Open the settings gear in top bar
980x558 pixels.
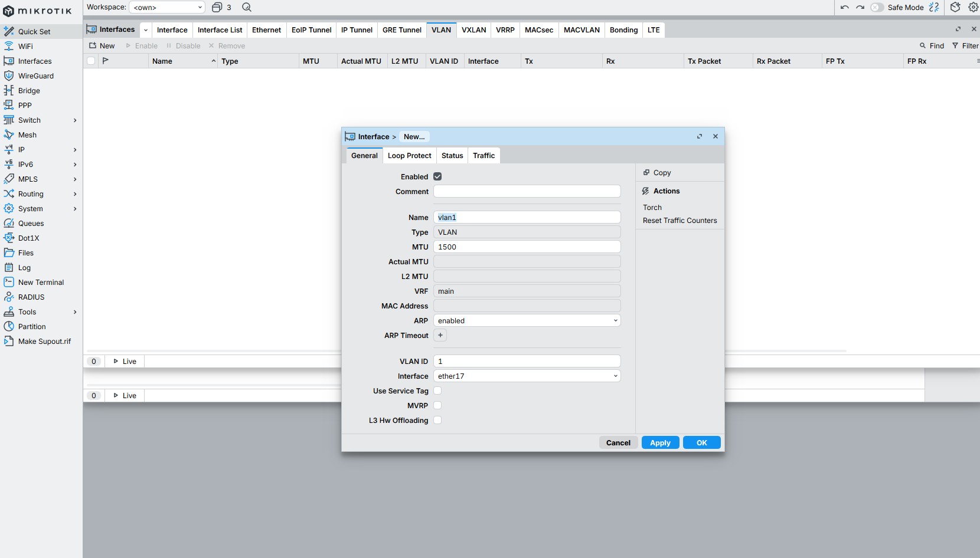coord(974,7)
